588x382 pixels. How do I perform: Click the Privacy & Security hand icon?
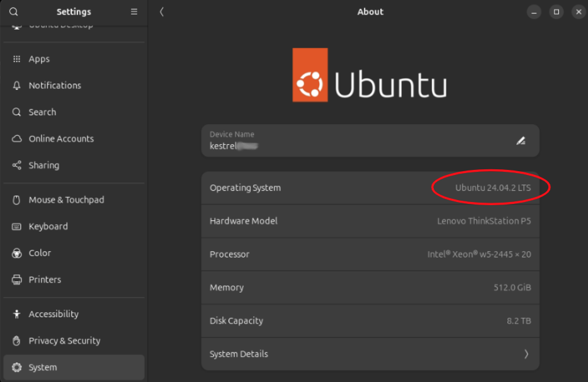(x=16, y=340)
